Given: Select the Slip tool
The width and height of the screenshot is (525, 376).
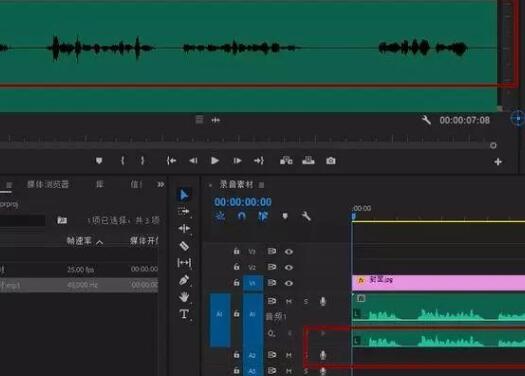Looking at the screenshot, I should pos(184,263).
